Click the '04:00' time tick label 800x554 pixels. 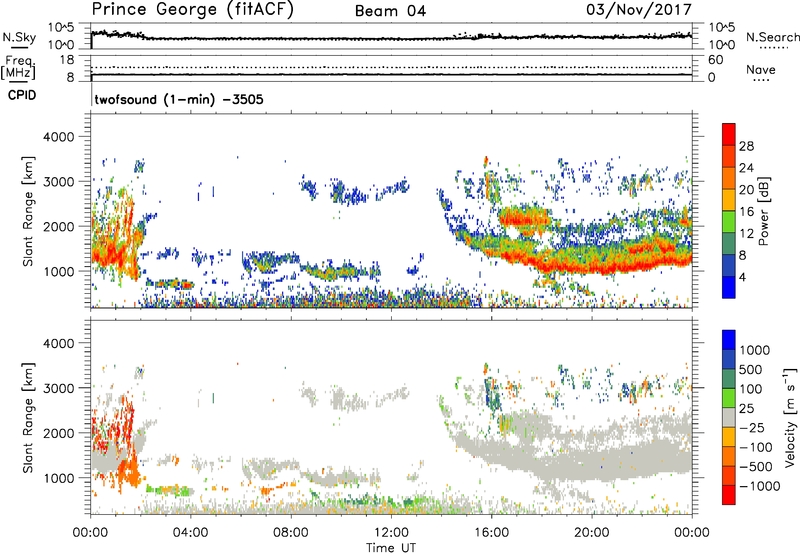click(190, 533)
